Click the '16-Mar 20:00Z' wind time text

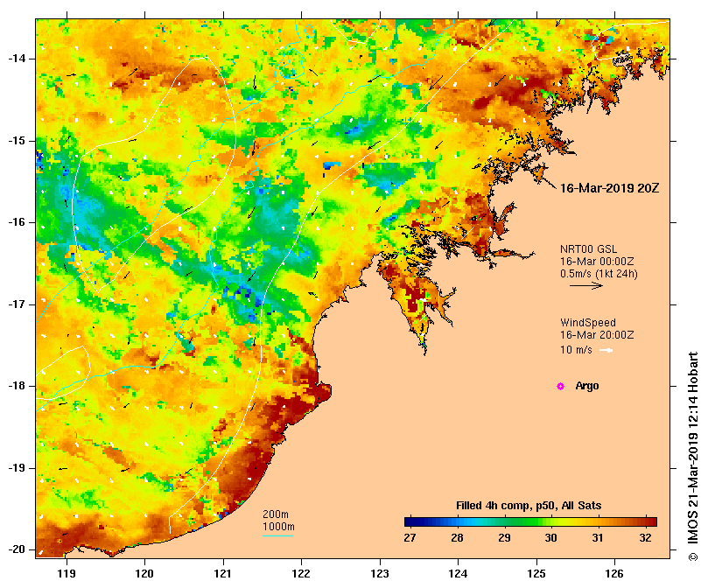click(x=597, y=335)
